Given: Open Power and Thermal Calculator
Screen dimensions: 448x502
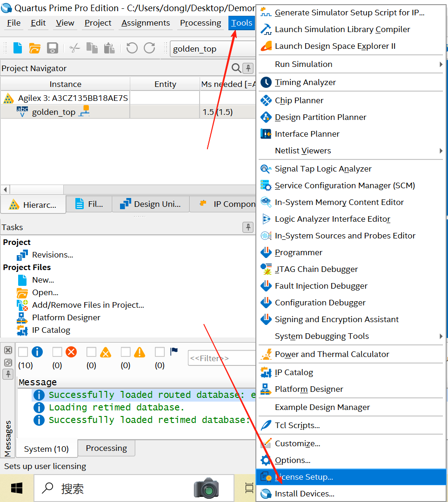Looking at the screenshot, I should [x=351, y=354].
